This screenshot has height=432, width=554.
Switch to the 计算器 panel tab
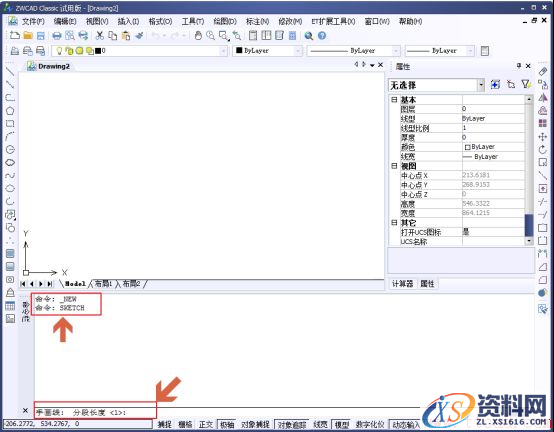coord(402,284)
